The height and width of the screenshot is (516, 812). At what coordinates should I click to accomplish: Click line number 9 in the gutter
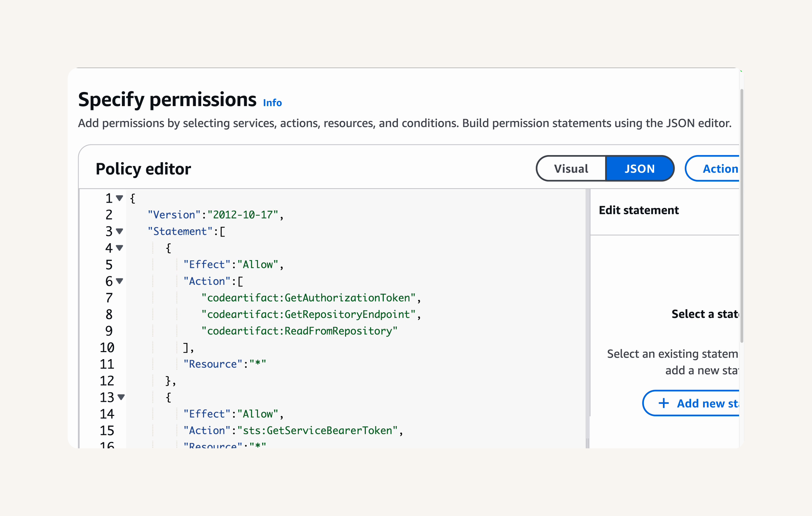(109, 331)
